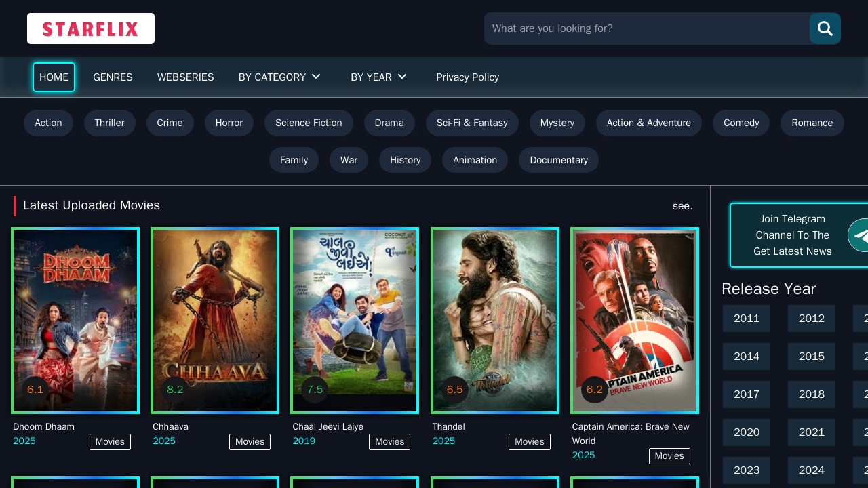The width and height of the screenshot is (868, 488).
Task: Filter by release year 2012
Action: click(x=812, y=319)
